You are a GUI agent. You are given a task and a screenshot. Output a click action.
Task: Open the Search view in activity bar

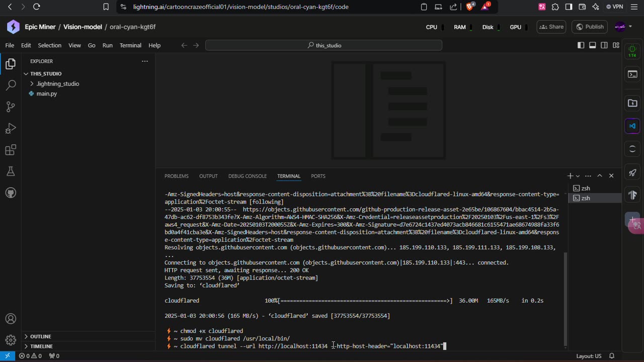point(11,85)
